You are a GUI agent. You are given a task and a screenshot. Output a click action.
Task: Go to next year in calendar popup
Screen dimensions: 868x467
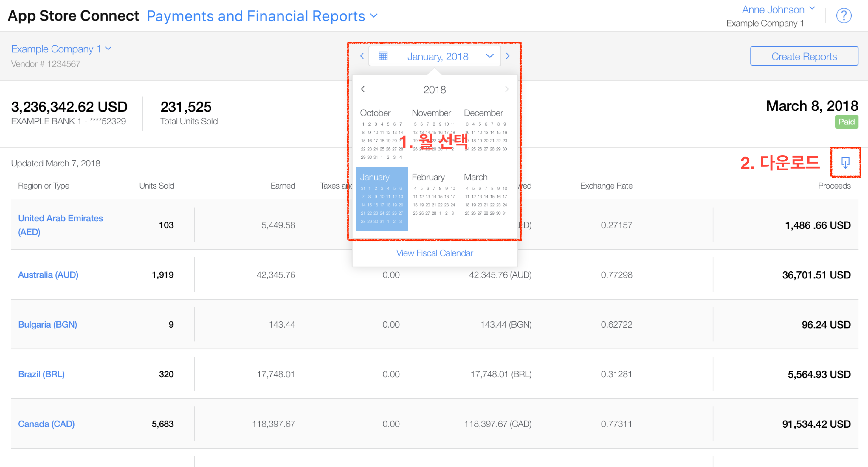point(506,89)
